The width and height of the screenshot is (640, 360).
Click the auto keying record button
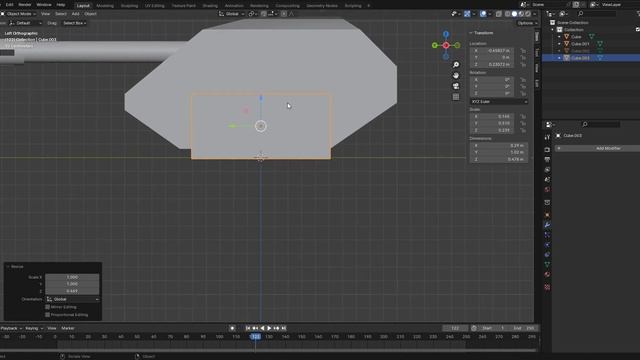[232, 328]
